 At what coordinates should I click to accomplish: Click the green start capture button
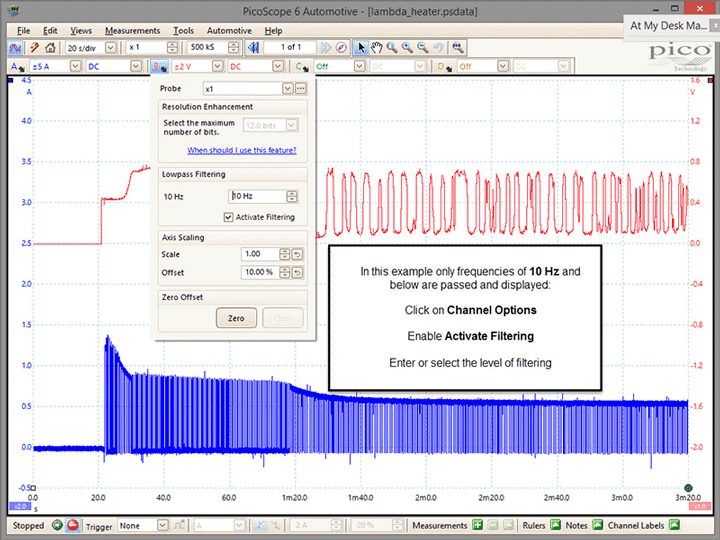[x=57, y=525]
